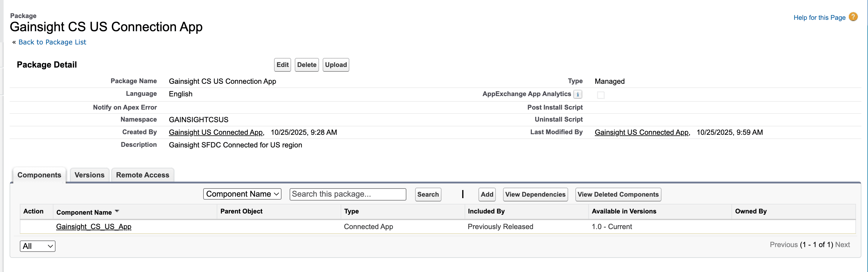The width and height of the screenshot is (868, 272).
Task: Click the English language value
Action: pos(181,94)
